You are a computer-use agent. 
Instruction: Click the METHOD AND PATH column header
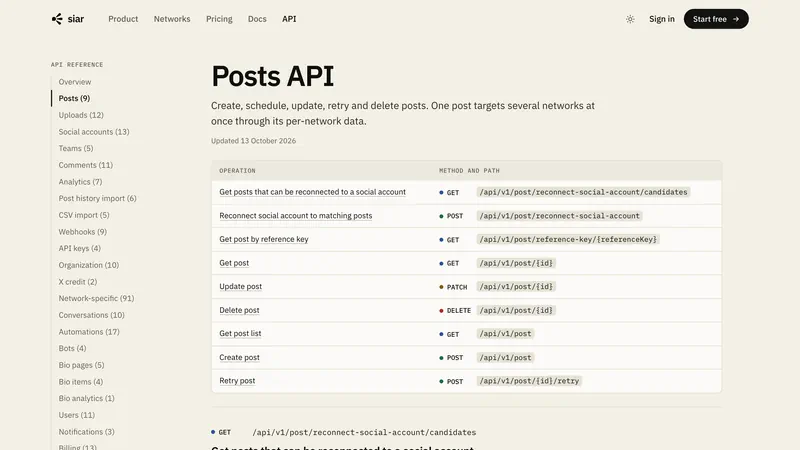(469, 171)
